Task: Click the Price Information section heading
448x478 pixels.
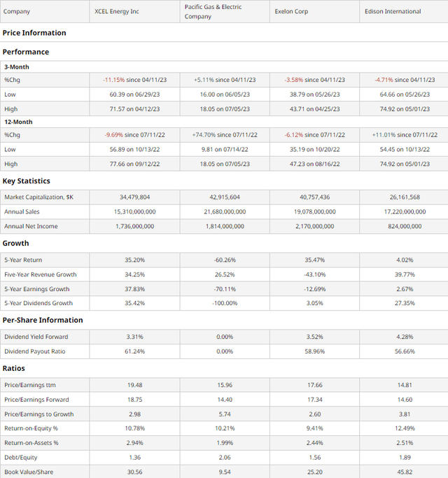Action: pos(34,33)
